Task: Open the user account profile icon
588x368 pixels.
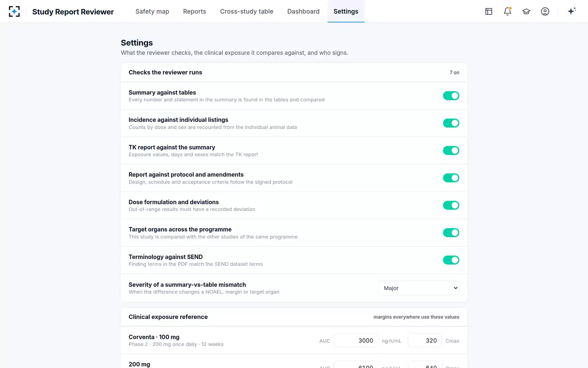Action: tap(545, 11)
